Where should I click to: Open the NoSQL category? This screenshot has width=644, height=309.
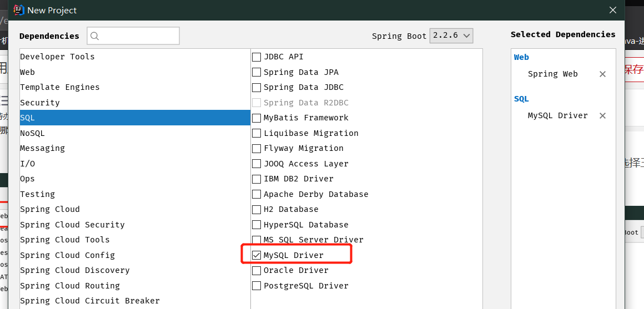click(135, 133)
